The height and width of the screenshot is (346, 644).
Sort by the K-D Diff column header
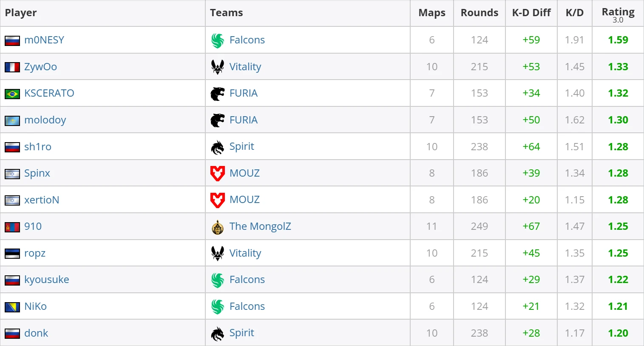531,13
